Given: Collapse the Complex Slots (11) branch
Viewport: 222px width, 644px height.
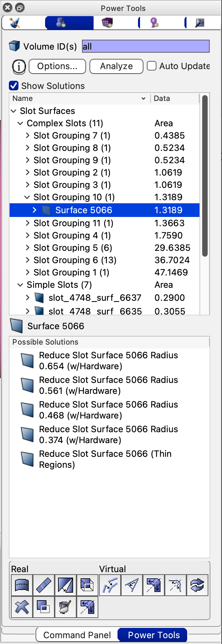Looking at the screenshot, I should 20,123.
